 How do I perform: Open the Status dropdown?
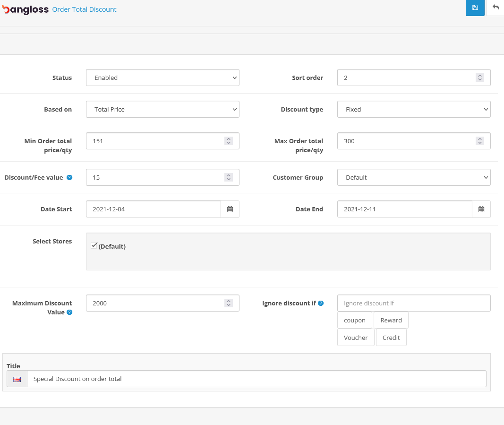(162, 78)
